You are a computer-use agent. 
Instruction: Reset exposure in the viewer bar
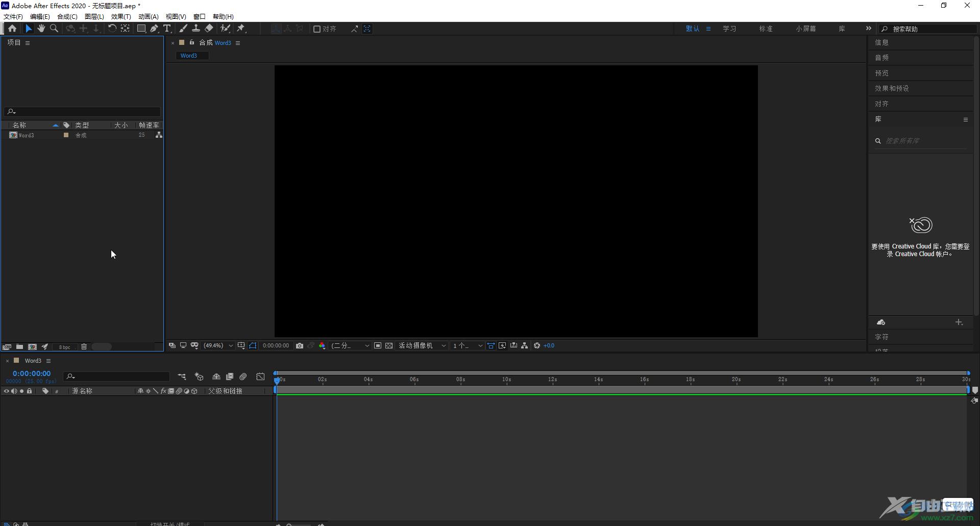(537, 346)
